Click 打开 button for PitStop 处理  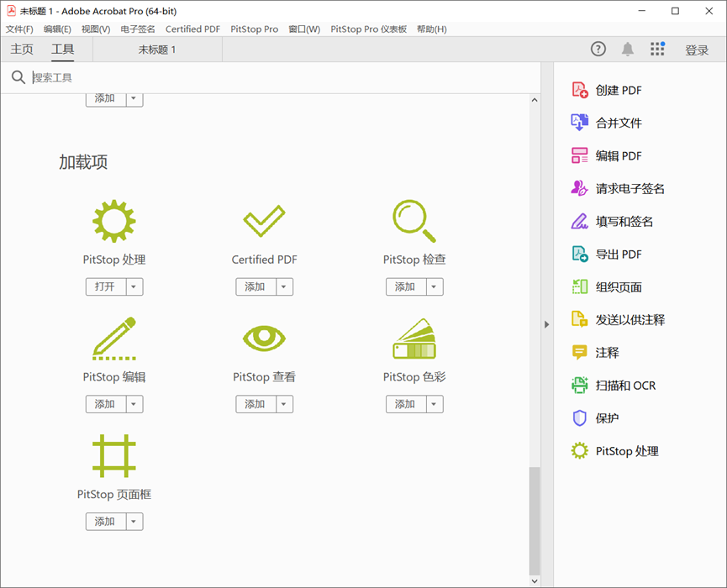(106, 286)
